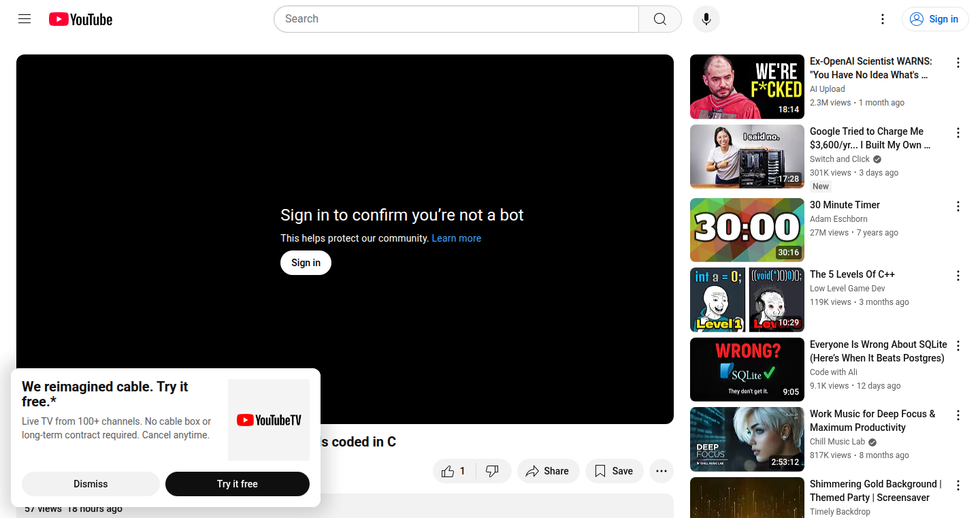Click Try it free button

pos(238,484)
